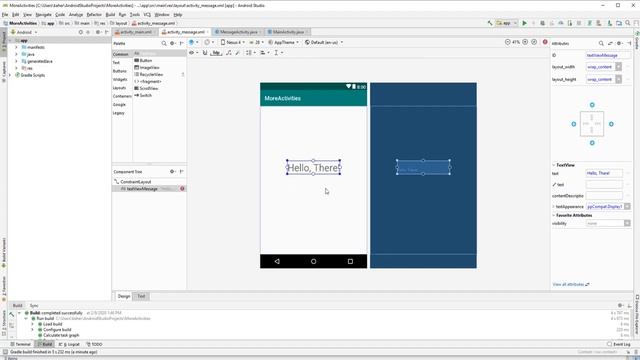Click the Scroll From Source target icon in the Project panel
The image size is (640, 360).
tap(80, 32)
